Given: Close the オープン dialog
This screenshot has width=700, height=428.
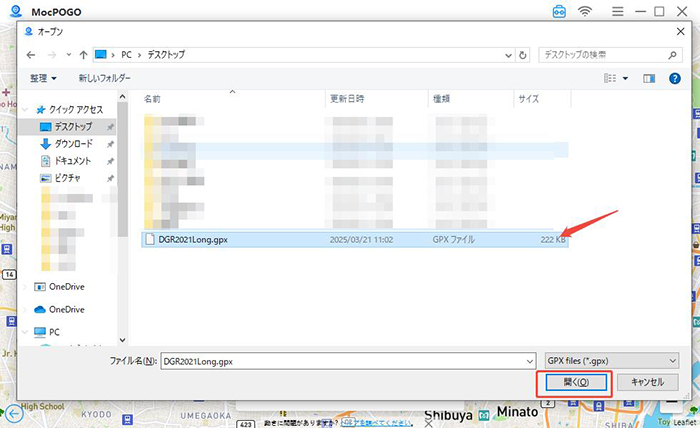Looking at the screenshot, I should 680,32.
